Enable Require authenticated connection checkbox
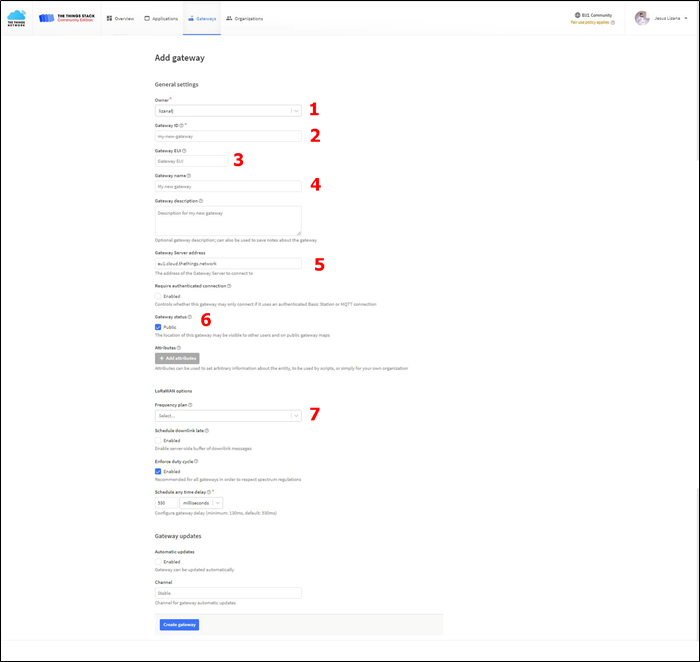 click(158, 296)
